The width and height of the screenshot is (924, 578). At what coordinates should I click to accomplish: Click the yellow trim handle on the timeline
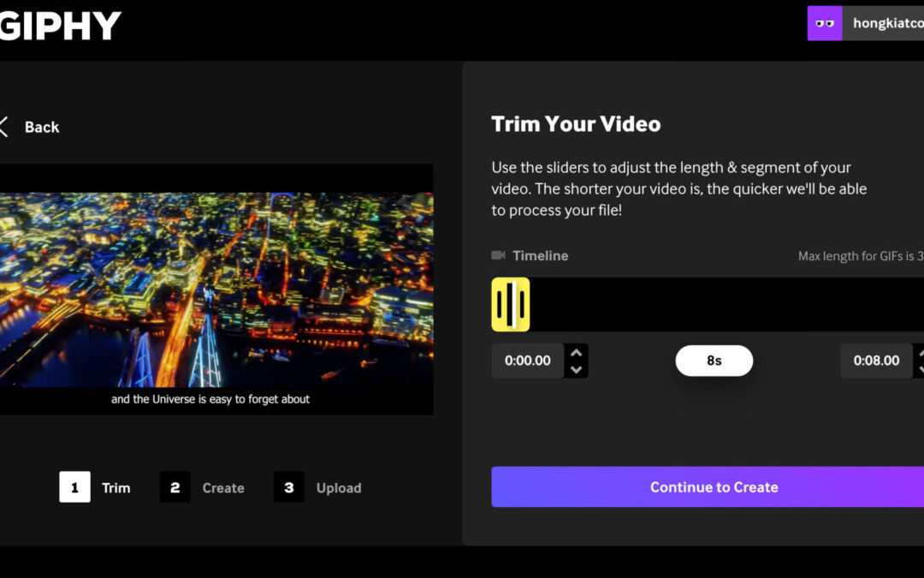[511, 304]
